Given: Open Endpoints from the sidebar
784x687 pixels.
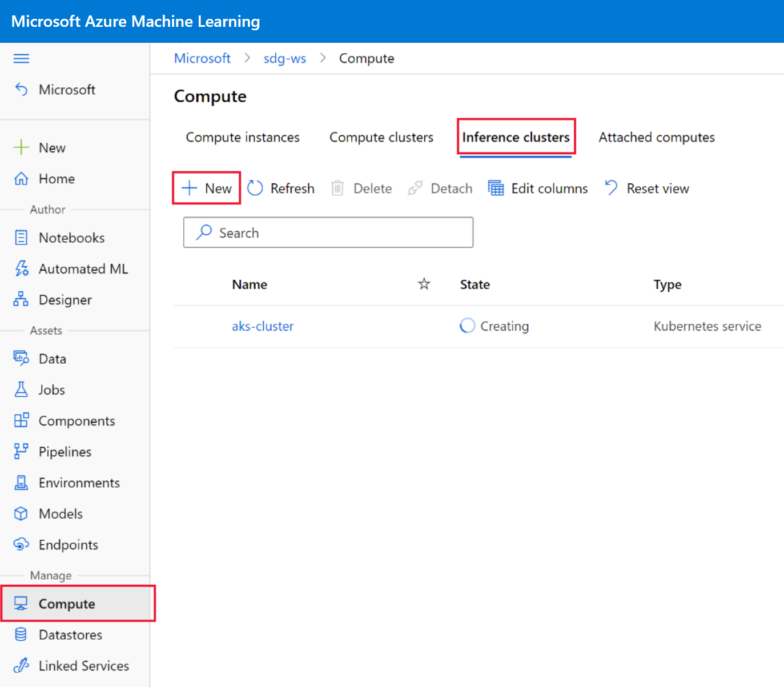Looking at the screenshot, I should coord(68,545).
